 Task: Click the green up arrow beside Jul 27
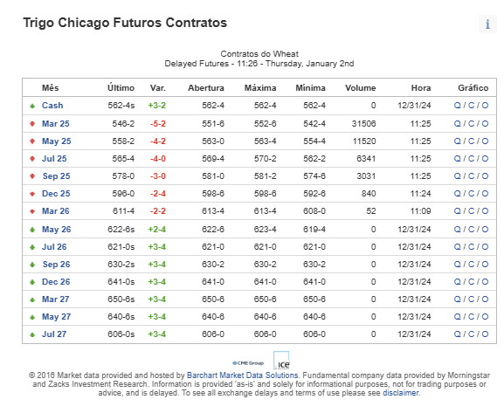32,334
